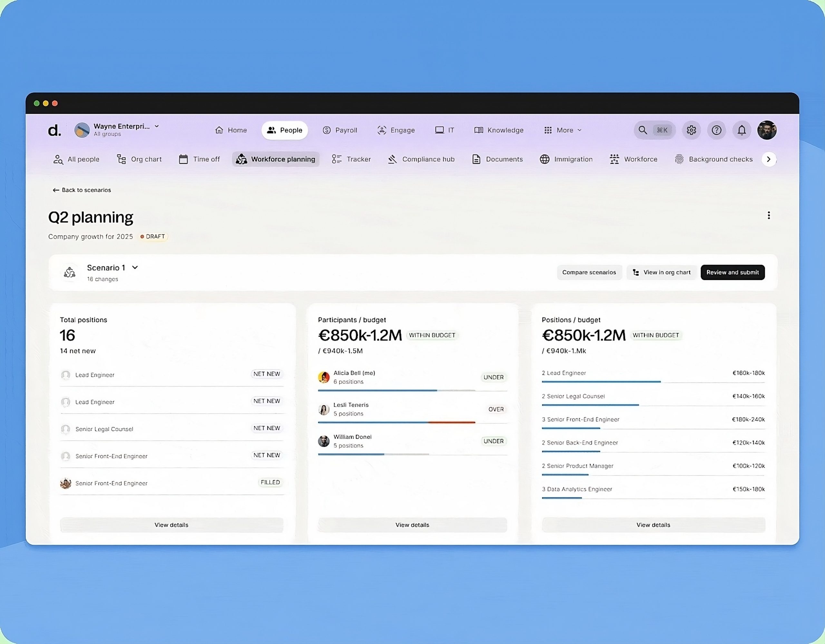Expand the Scenario 1 dropdown
This screenshot has width=825, height=644.
(135, 268)
